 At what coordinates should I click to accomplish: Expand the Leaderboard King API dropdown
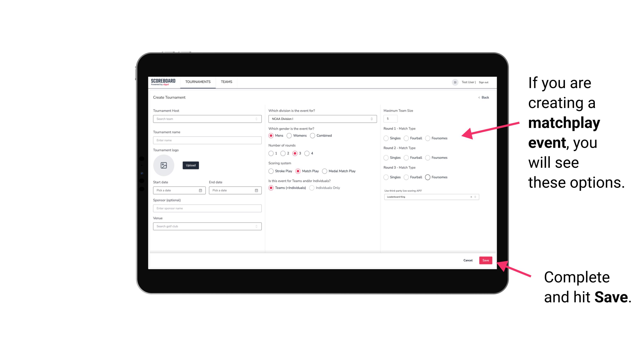[474, 197]
